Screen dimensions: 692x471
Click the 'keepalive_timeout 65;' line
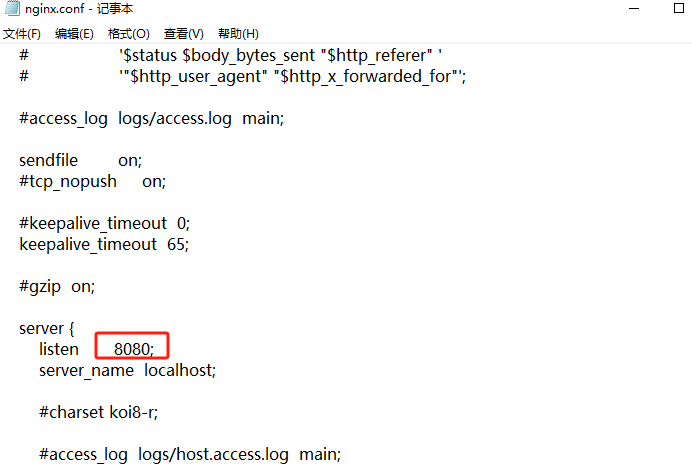pos(104,245)
